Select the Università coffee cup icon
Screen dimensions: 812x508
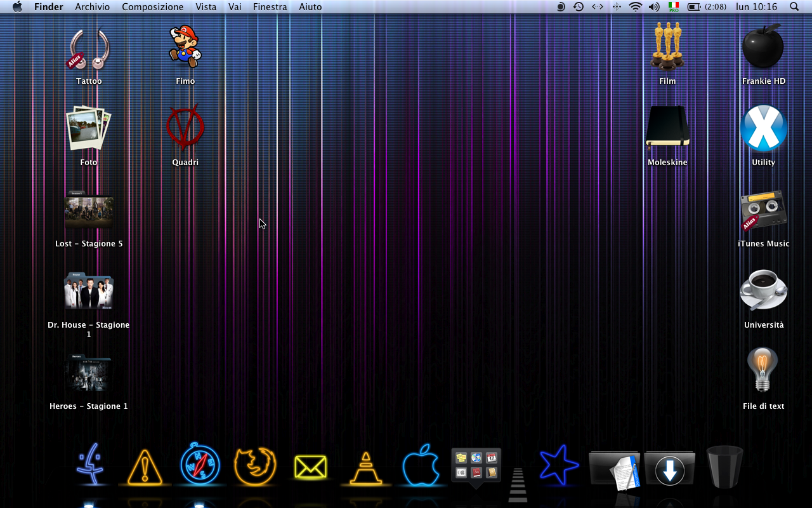tap(764, 290)
